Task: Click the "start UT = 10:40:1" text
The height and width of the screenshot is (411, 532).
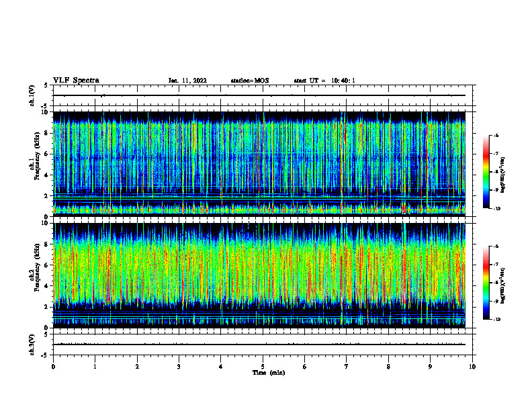Action: pos(324,81)
